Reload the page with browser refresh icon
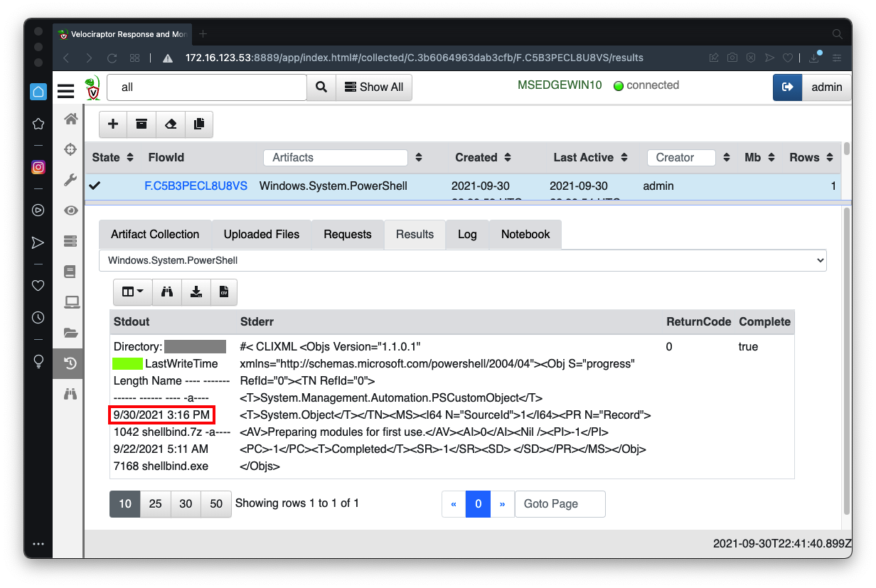Image resolution: width=876 pixels, height=588 pixels. pyautogui.click(x=112, y=58)
